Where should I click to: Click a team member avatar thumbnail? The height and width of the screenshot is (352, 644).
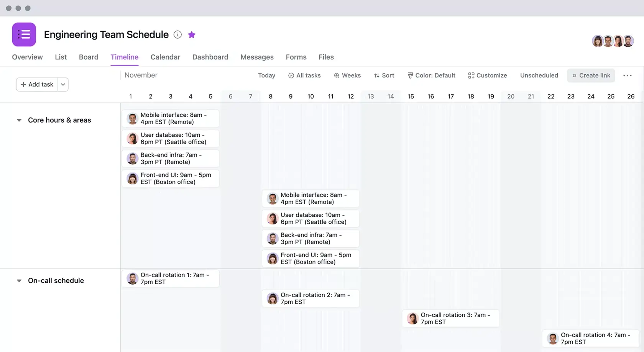598,41
